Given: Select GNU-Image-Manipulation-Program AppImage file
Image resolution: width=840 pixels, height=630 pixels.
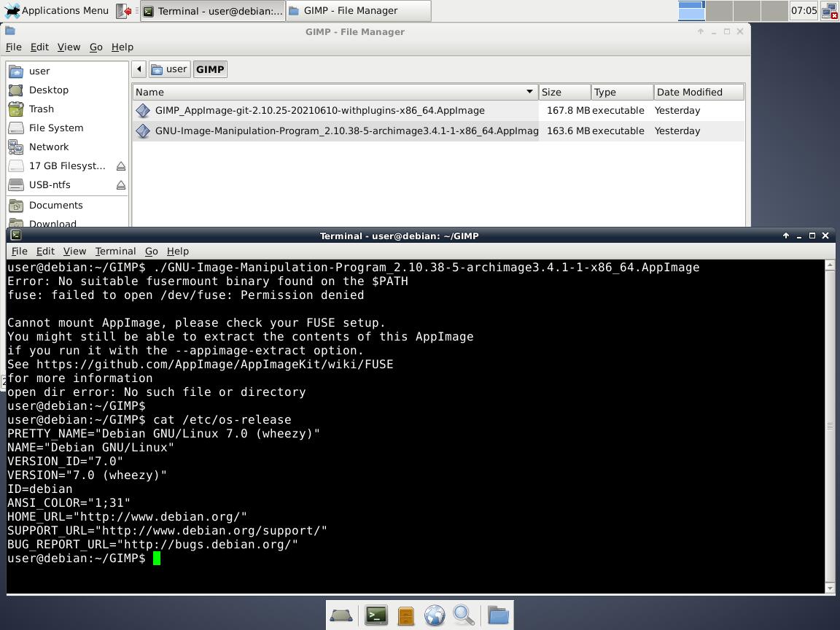Looking at the screenshot, I should coord(346,131).
